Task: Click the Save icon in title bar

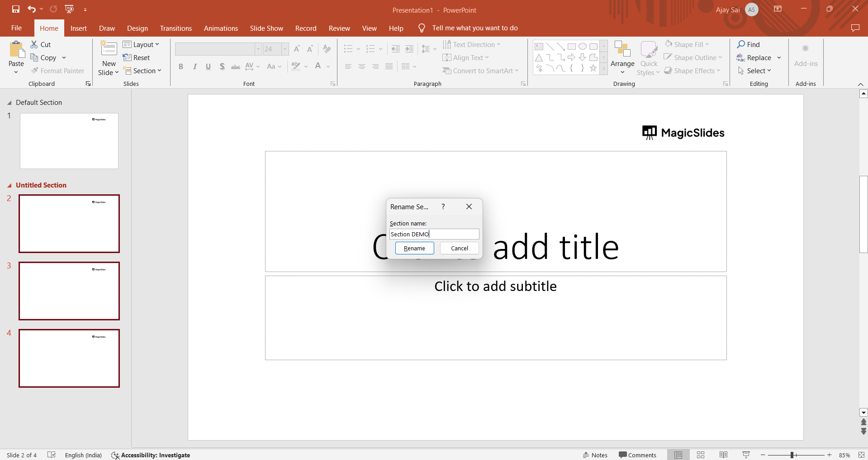Action: 16,9
